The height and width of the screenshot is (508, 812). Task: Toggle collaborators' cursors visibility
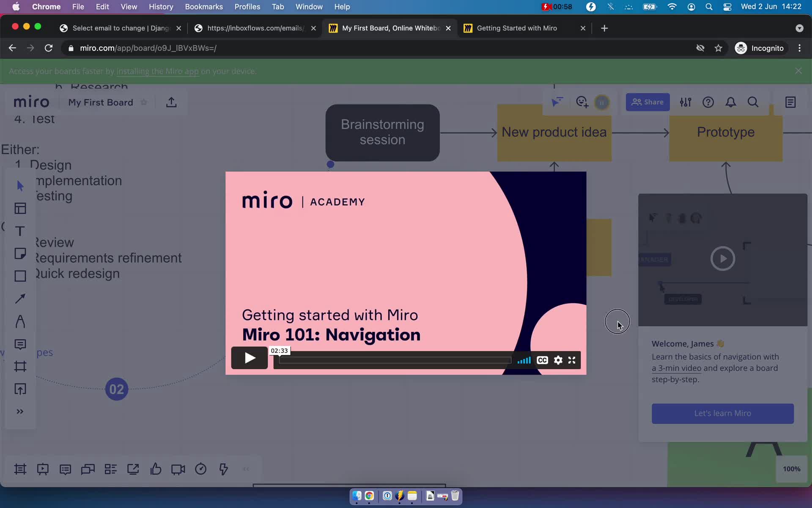557,102
